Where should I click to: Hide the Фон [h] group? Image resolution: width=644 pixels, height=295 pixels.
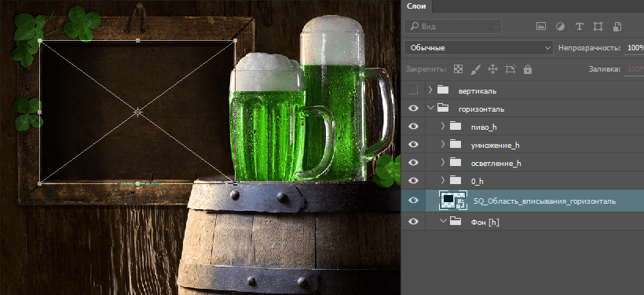point(413,222)
